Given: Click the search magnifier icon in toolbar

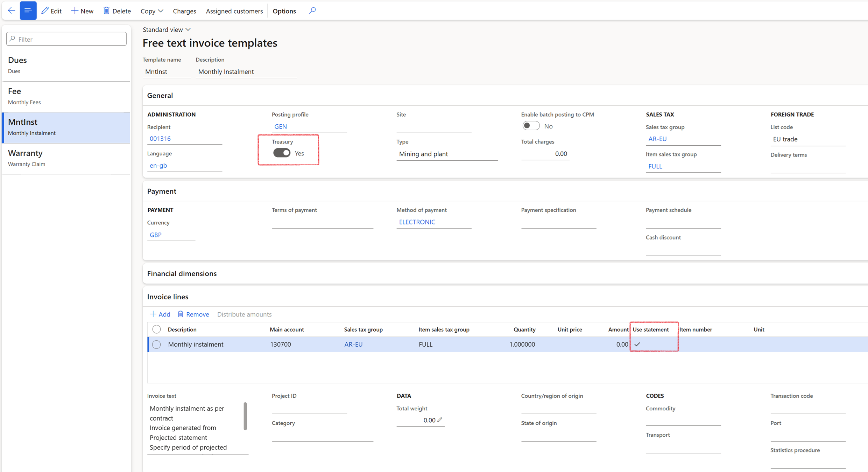Looking at the screenshot, I should 312,11.
